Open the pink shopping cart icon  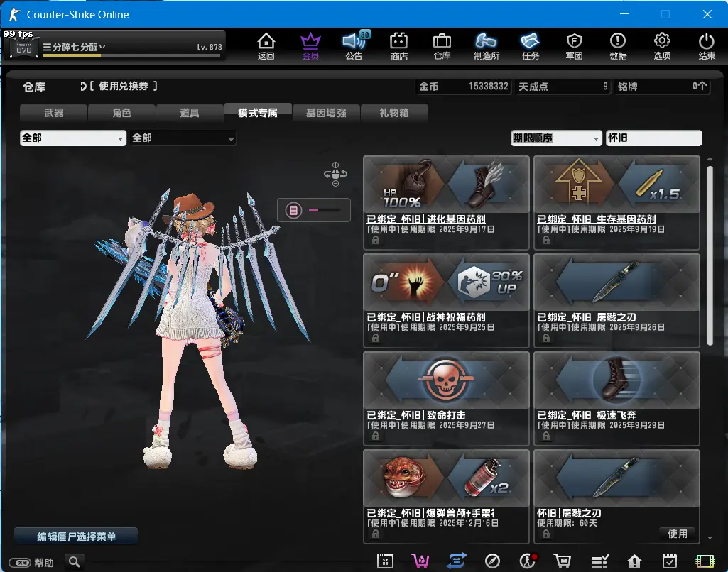click(420, 561)
